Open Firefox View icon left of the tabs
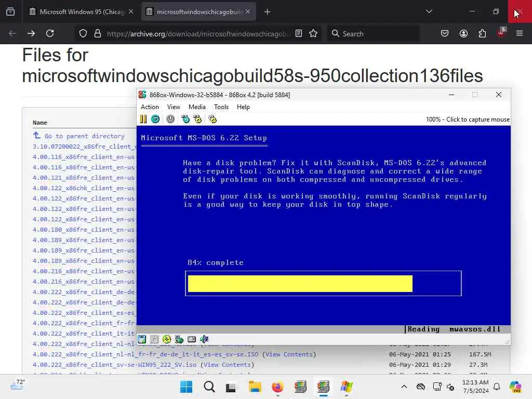This screenshot has height=399, width=532. (10, 11)
